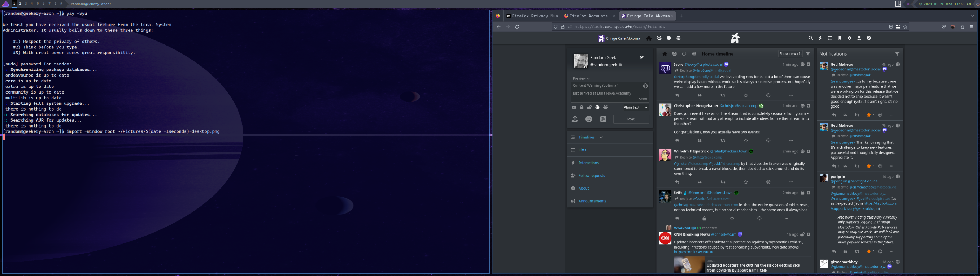Open CNN Updated boosters article thumbnail
This screenshot has width=980, height=276.
(x=689, y=265)
